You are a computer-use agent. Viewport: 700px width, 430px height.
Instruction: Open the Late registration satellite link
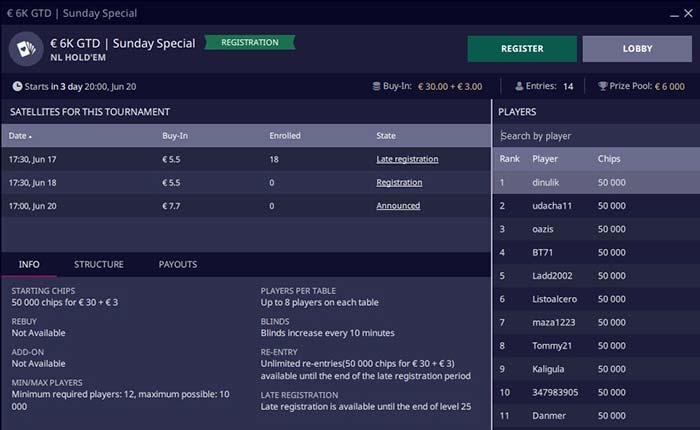[x=407, y=159]
